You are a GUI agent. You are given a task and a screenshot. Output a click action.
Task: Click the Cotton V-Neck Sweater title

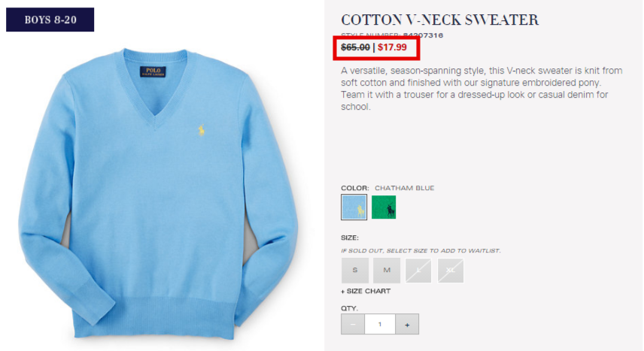tap(439, 20)
